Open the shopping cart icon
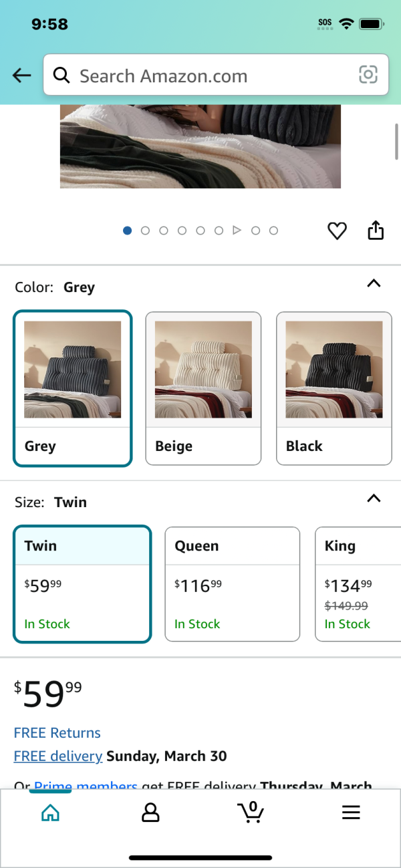This screenshot has height=868, width=401. [251, 812]
